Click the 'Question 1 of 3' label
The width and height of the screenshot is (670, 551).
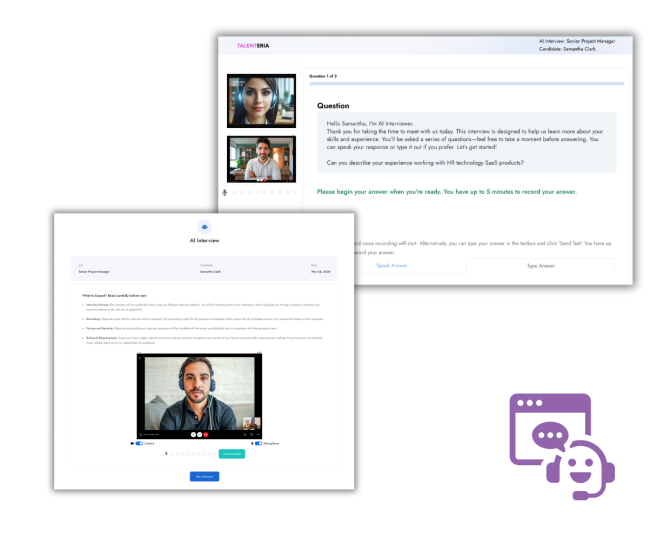[x=323, y=76]
